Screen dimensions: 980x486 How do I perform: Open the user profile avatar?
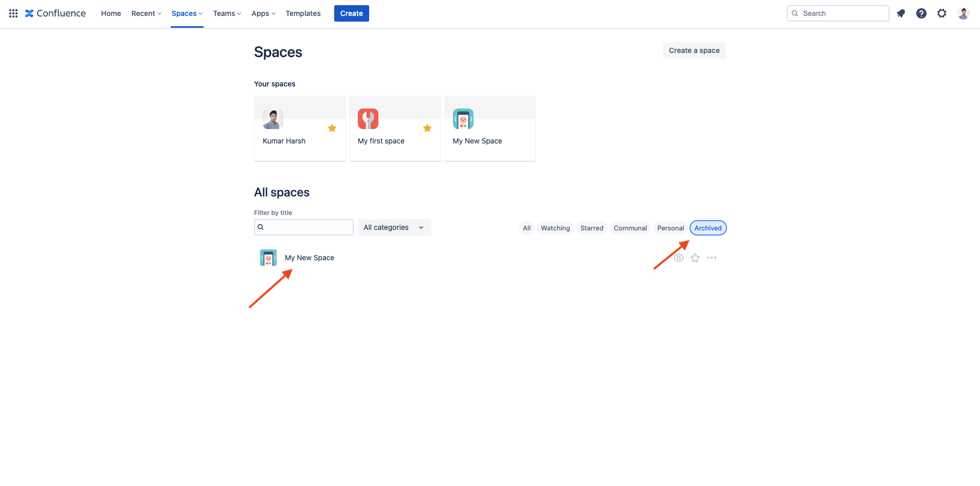pyautogui.click(x=963, y=13)
